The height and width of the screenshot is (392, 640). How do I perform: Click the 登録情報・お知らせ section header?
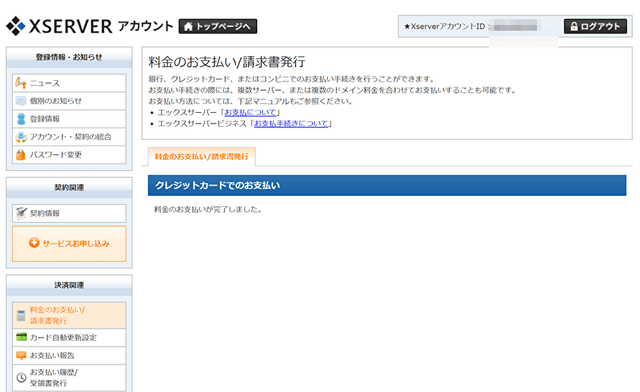coord(69,57)
